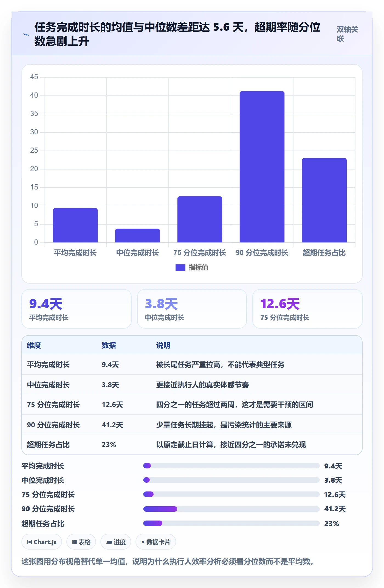Click the 数据 column header

[109, 345]
